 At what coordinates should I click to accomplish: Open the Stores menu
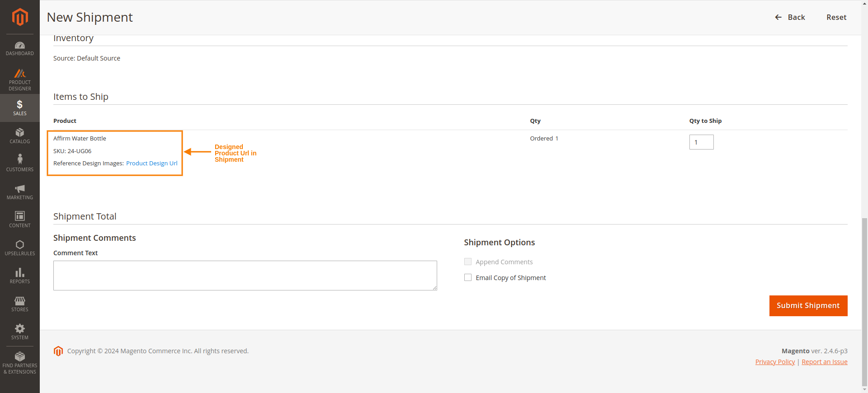point(20,304)
